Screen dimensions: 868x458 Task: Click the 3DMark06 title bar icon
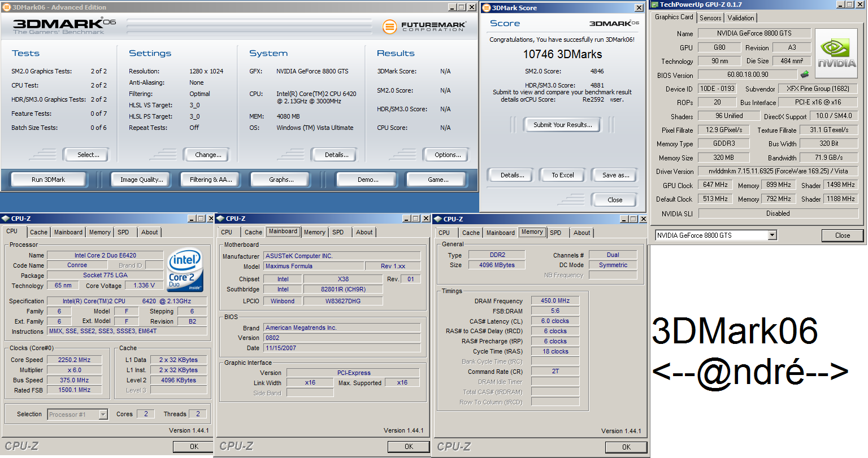[6, 7]
